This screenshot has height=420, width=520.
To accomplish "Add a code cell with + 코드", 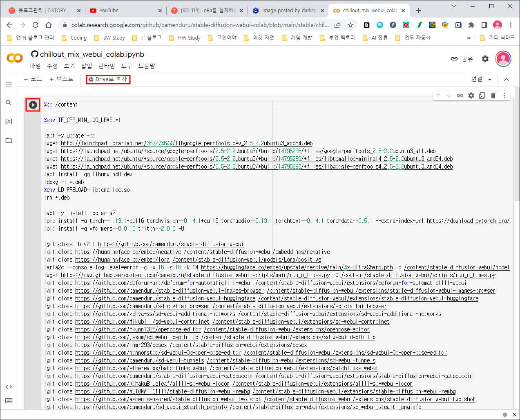I will (33, 79).
